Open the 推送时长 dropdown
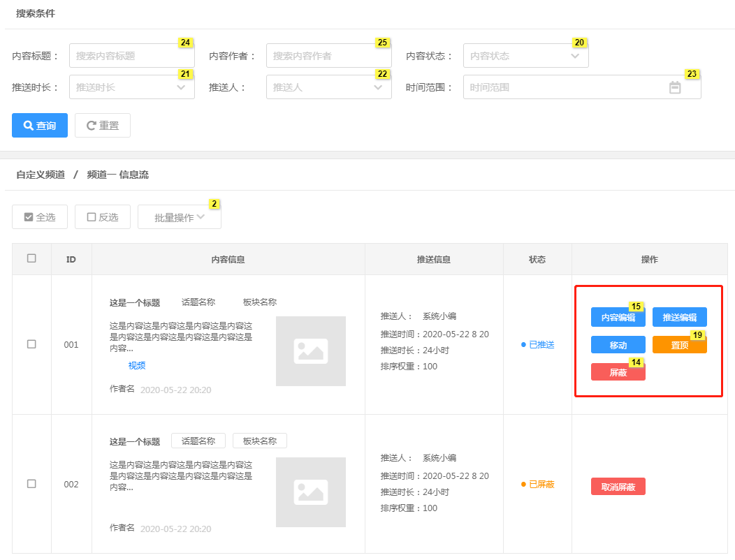735x560 pixels. click(x=132, y=87)
